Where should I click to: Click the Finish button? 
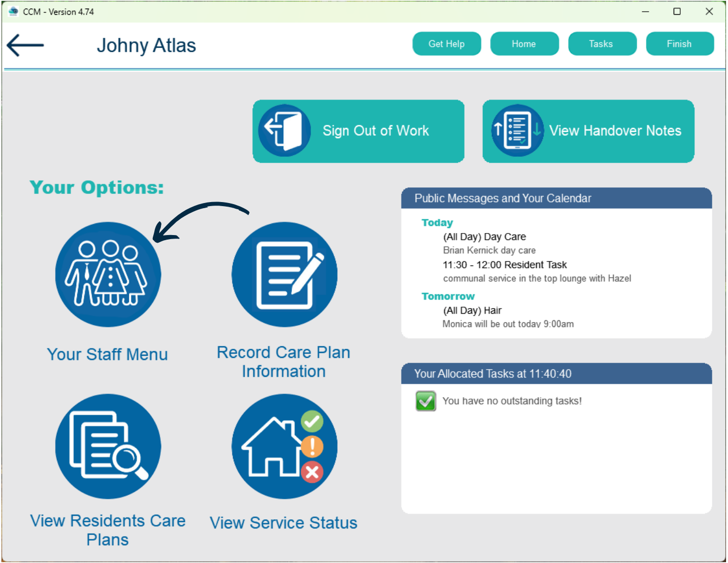pyautogui.click(x=680, y=44)
